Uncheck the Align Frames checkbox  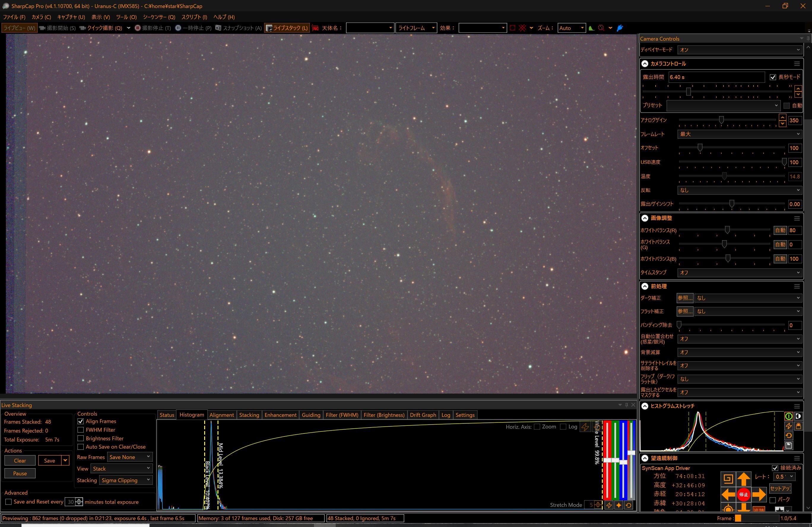81,421
